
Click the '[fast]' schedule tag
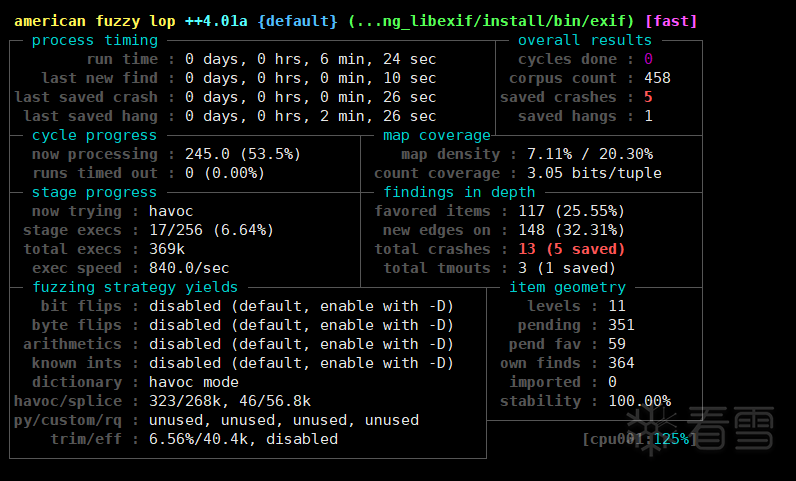671,21
